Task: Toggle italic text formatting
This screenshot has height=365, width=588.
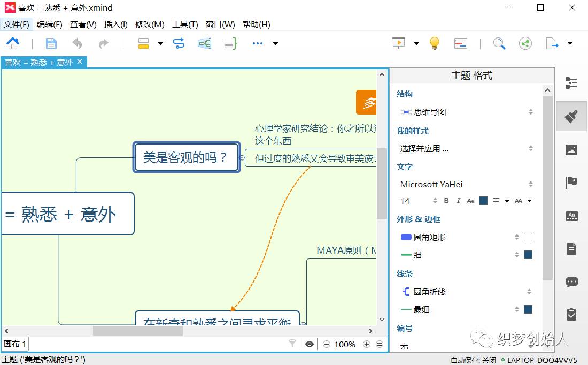Action: [x=458, y=201]
